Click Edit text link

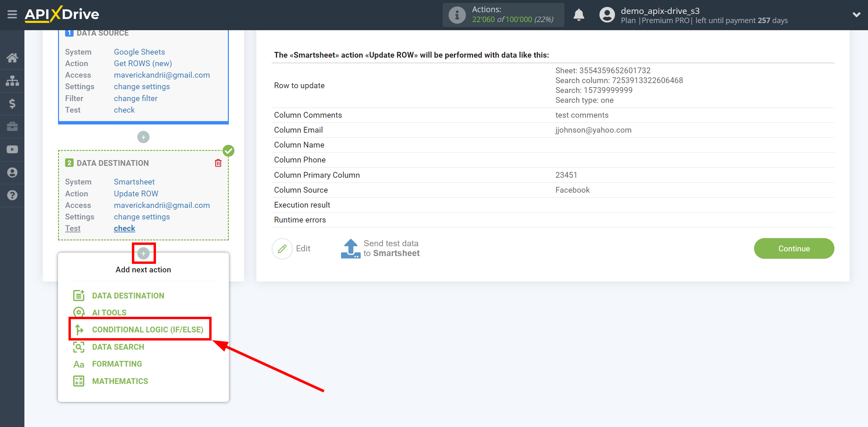(x=303, y=249)
